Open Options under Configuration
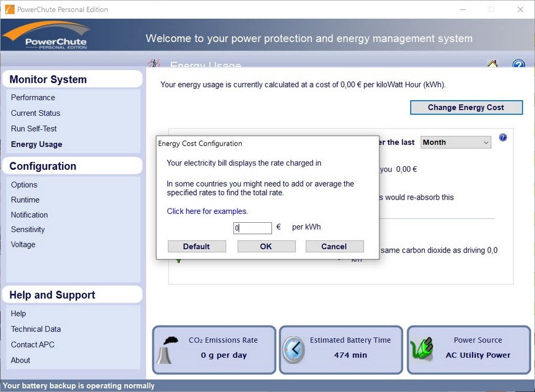 click(x=24, y=185)
